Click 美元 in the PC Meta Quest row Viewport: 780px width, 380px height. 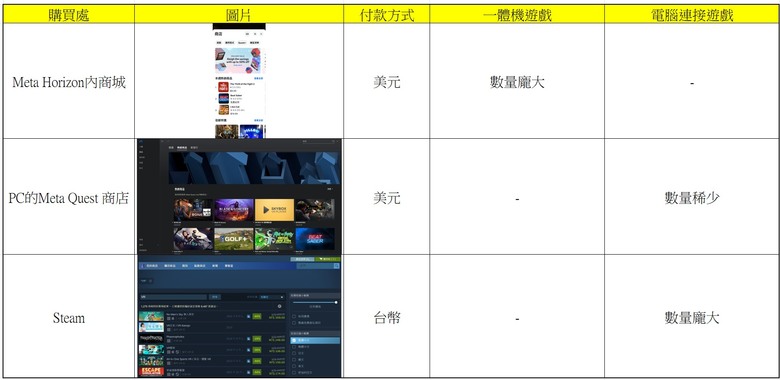[387, 198]
